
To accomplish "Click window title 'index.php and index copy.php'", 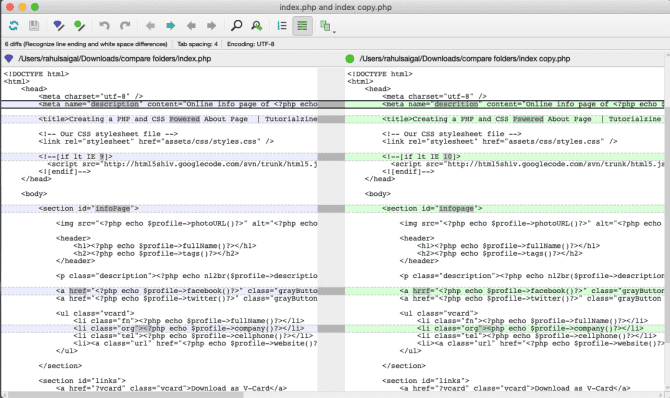I will pos(335,7).
